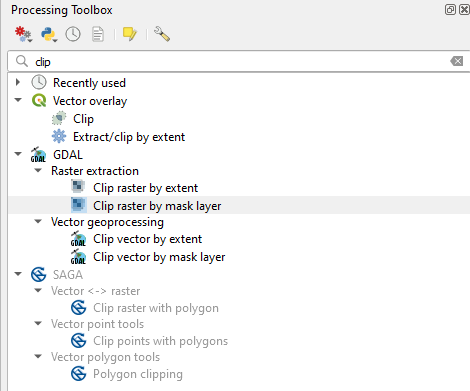Click the Clip vector by extent GDAL icon

tap(78, 239)
